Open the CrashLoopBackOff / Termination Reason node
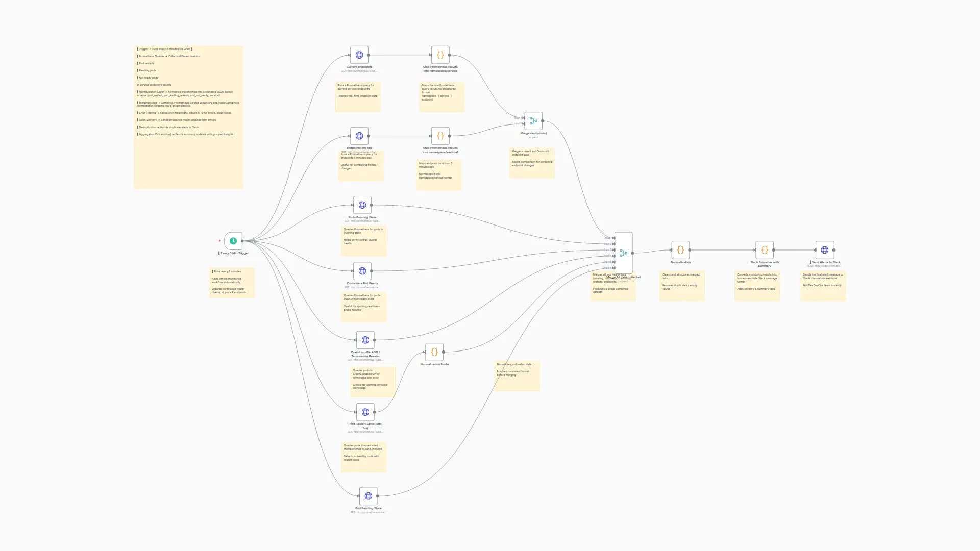This screenshot has width=980, height=551. pyautogui.click(x=365, y=339)
